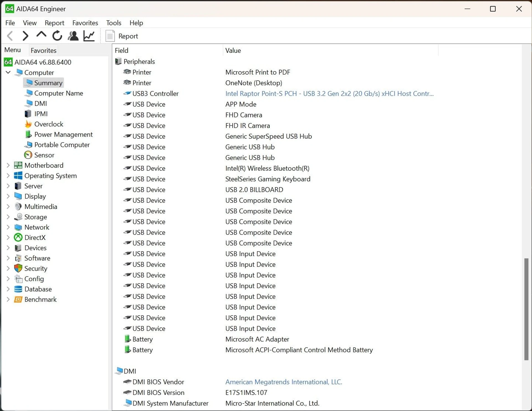This screenshot has width=532, height=411.
Task: Open the File menu
Action: pyautogui.click(x=10, y=23)
